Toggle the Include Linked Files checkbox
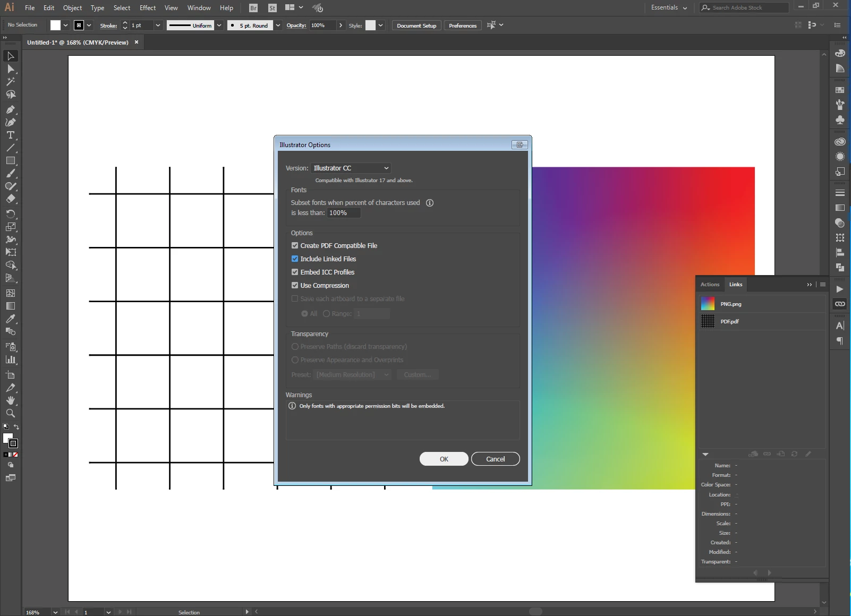Image resolution: width=851 pixels, height=616 pixels. coord(295,259)
